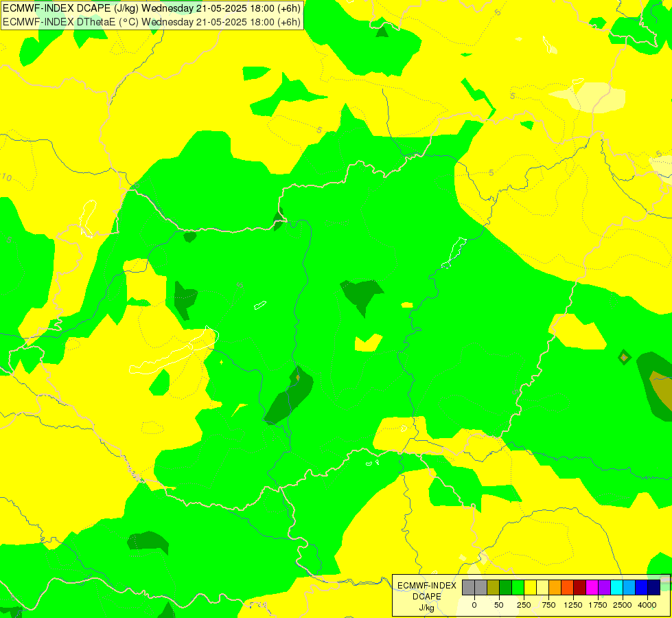This screenshot has width=672, height=618.
Task: Select the DThetaE (°C) title line
Action: point(152,22)
